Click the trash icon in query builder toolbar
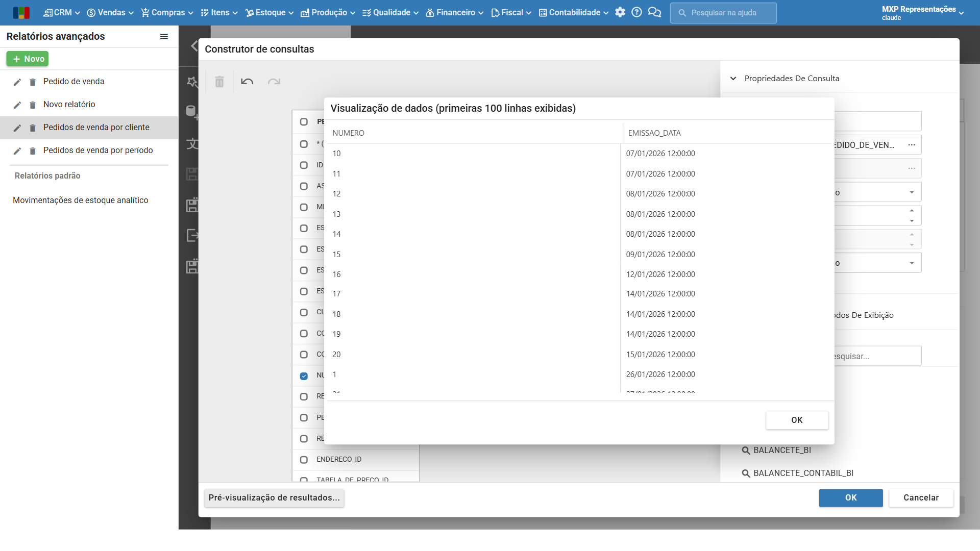Screen dimensions: 980x551 219,82
